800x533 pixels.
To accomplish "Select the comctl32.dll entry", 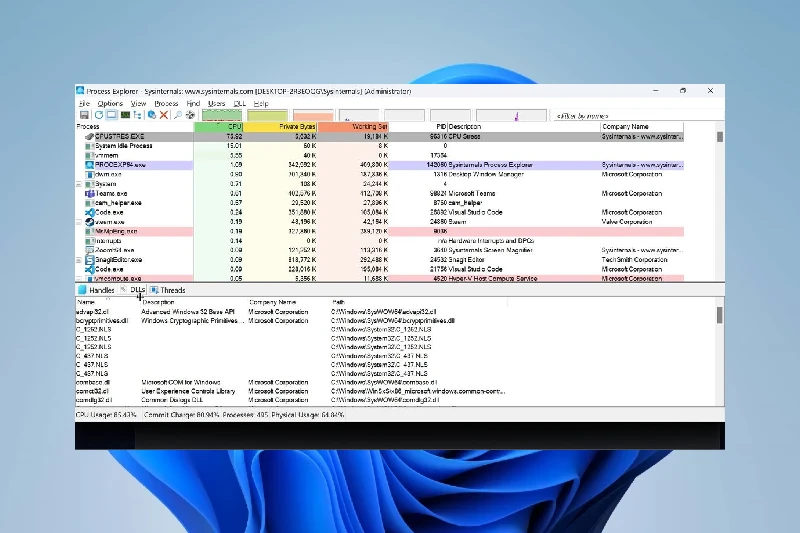I will [x=291, y=391].
